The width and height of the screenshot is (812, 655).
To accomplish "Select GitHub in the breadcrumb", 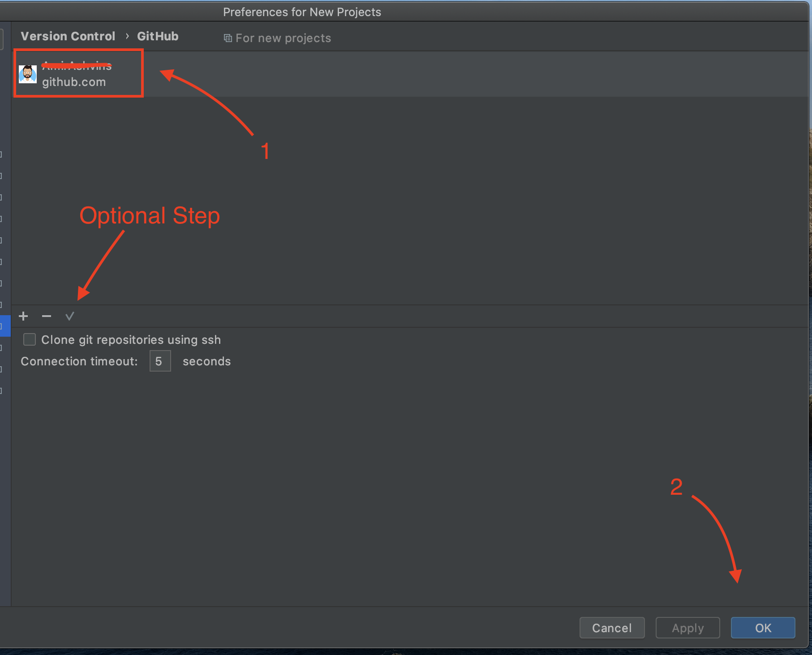I will pos(158,36).
